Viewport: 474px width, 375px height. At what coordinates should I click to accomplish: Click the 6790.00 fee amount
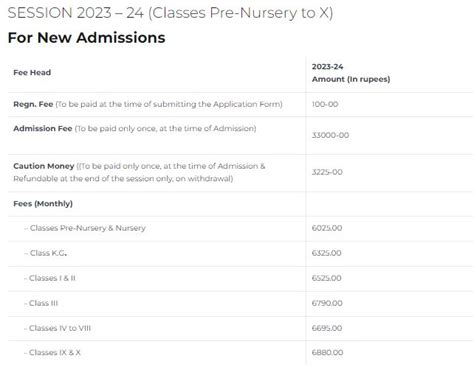(x=327, y=303)
